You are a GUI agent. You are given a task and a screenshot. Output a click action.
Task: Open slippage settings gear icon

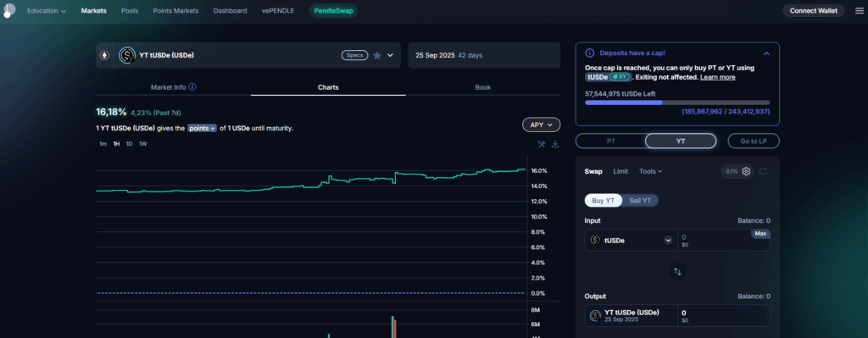746,171
